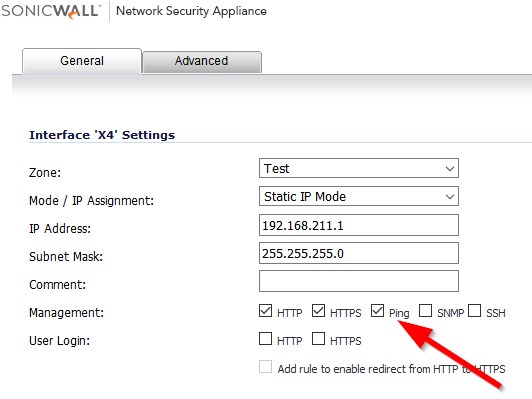Click the Zone dropdown chevron arrow

450,169
